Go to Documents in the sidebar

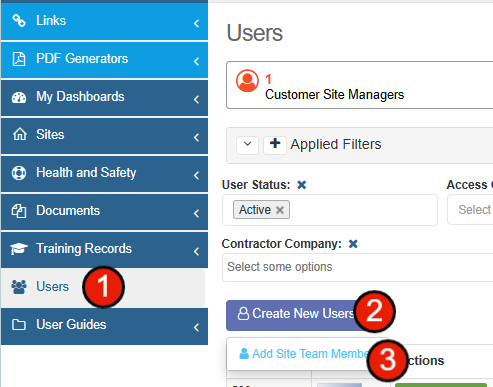[104, 212]
